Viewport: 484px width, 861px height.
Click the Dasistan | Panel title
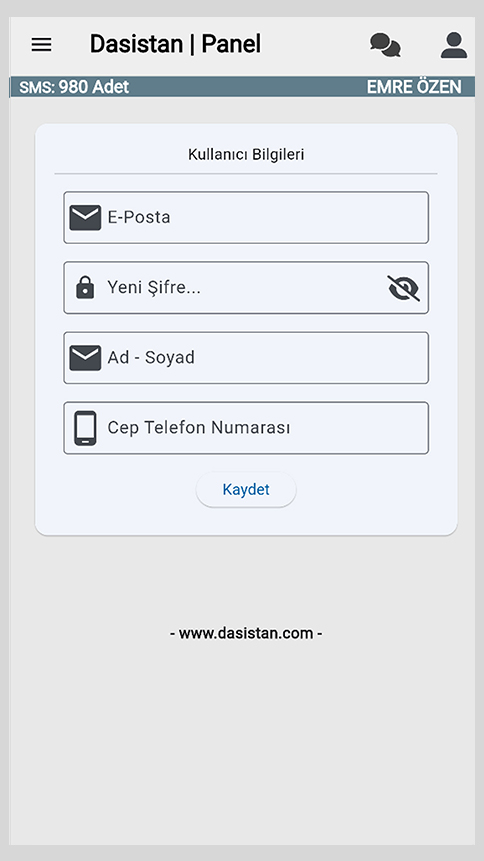(x=175, y=44)
